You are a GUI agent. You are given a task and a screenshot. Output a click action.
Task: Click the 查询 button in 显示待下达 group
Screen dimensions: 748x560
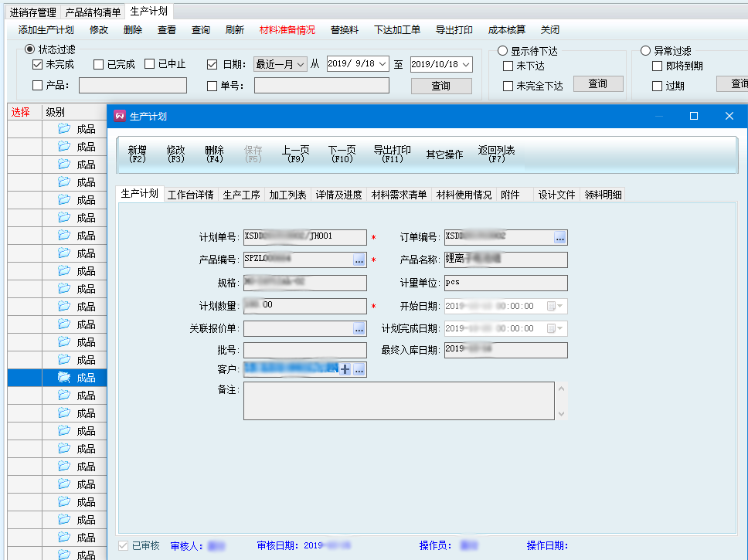[x=598, y=83]
